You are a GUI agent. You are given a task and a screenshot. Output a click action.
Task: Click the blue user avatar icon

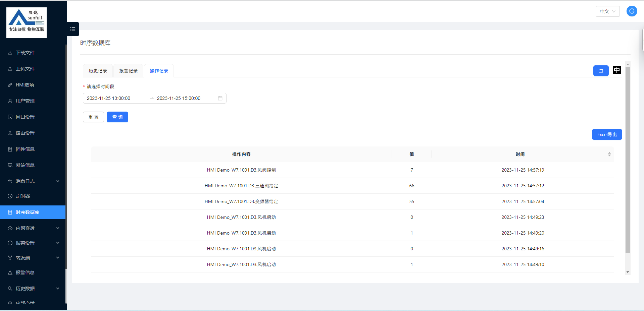(632, 11)
